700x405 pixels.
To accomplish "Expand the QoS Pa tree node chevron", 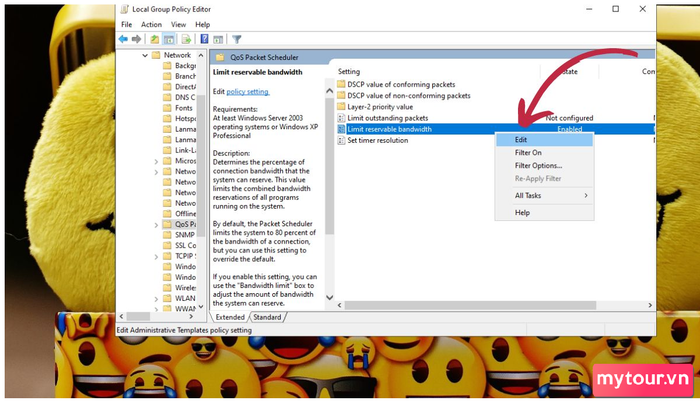I will pyautogui.click(x=156, y=225).
